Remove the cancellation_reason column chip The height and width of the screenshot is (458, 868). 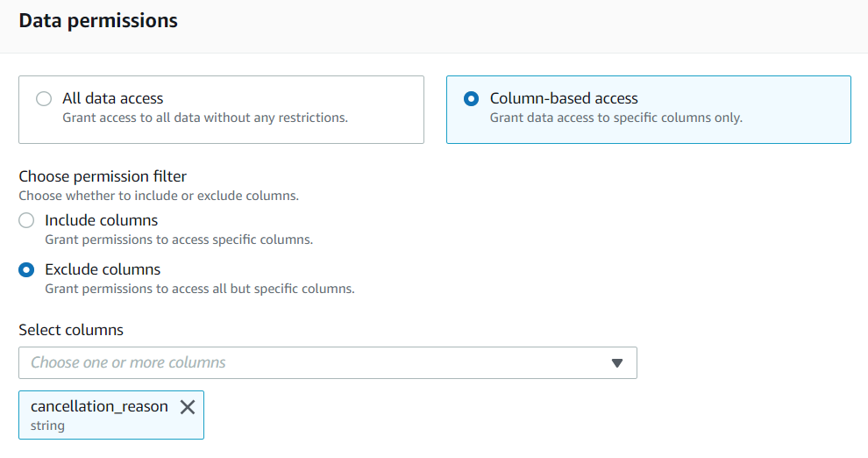pos(188,407)
